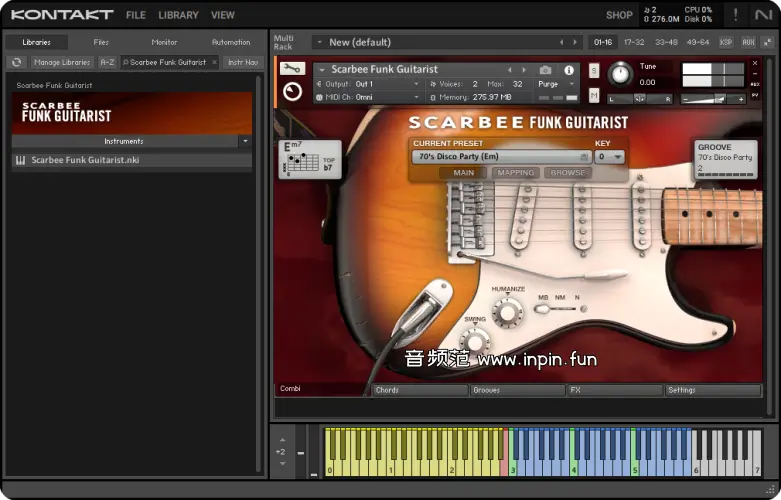Open the instrument info icon
The width and height of the screenshot is (781, 500).
pyautogui.click(x=569, y=70)
